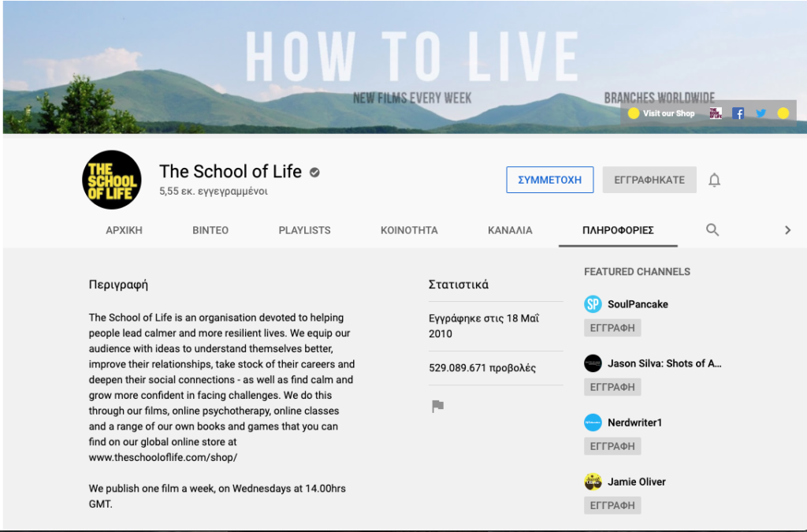Click the ΕΓΓΡΑΦΗΚΑΤΕ subscribed button
807x532 pixels.
click(x=649, y=180)
